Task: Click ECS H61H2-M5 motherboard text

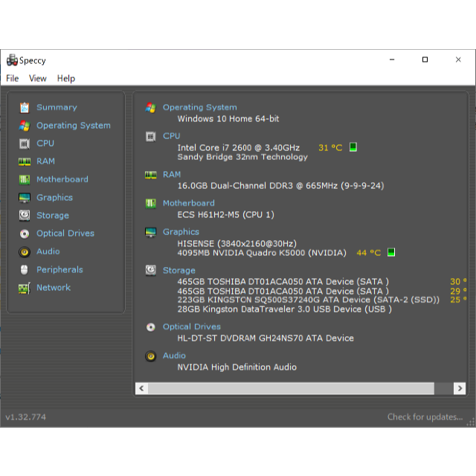Action: [x=226, y=215]
